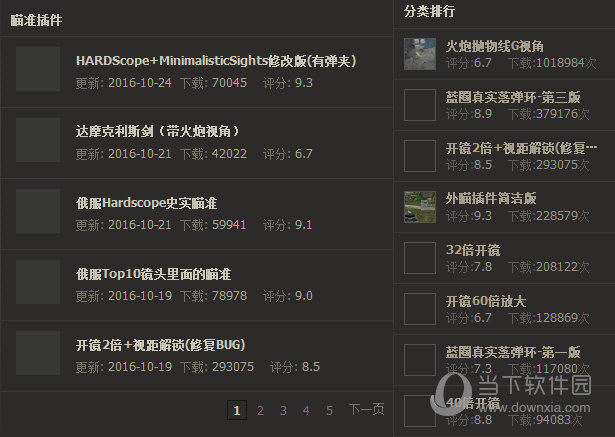The image size is (615, 437).
Task: Open 开镜2倍+视距解锁(修复BUG) in the main list
Action: pyautogui.click(x=160, y=345)
